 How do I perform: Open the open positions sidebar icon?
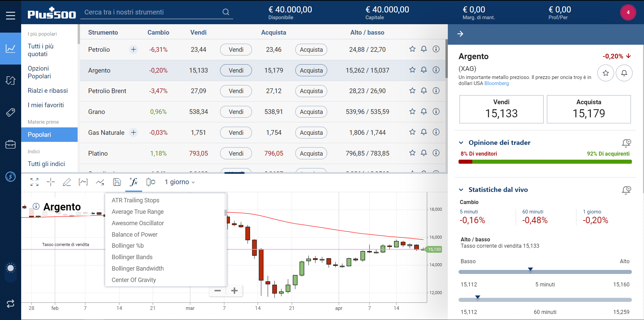tap(10, 80)
